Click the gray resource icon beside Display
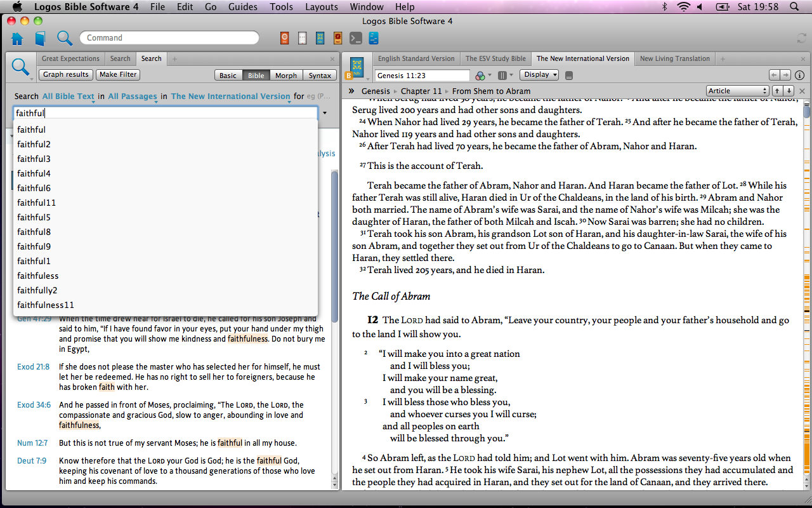 click(x=569, y=76)
